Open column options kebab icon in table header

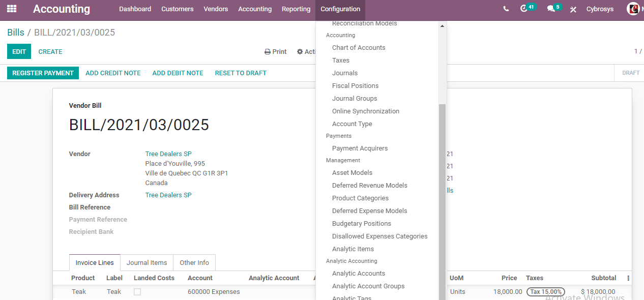628,278
